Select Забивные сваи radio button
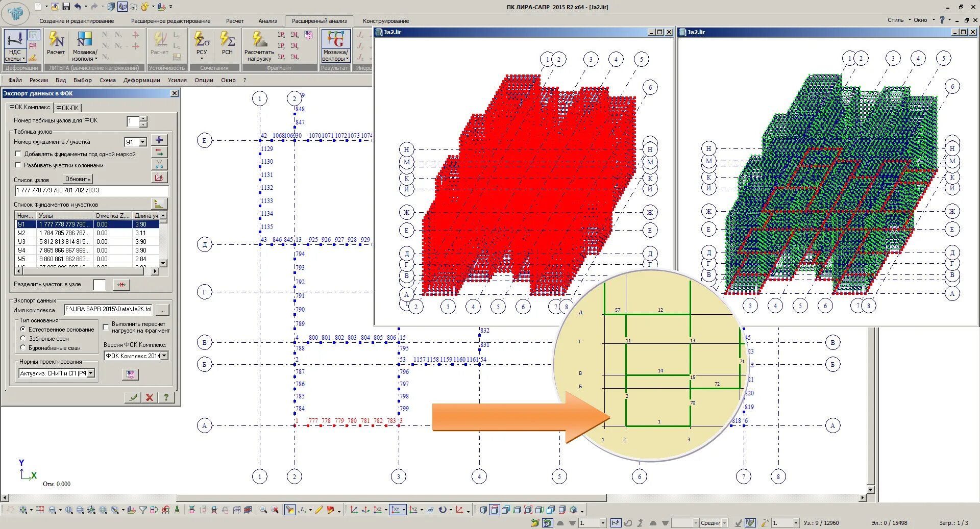Viewport: 980px width, 529px height. coord(23,339)
